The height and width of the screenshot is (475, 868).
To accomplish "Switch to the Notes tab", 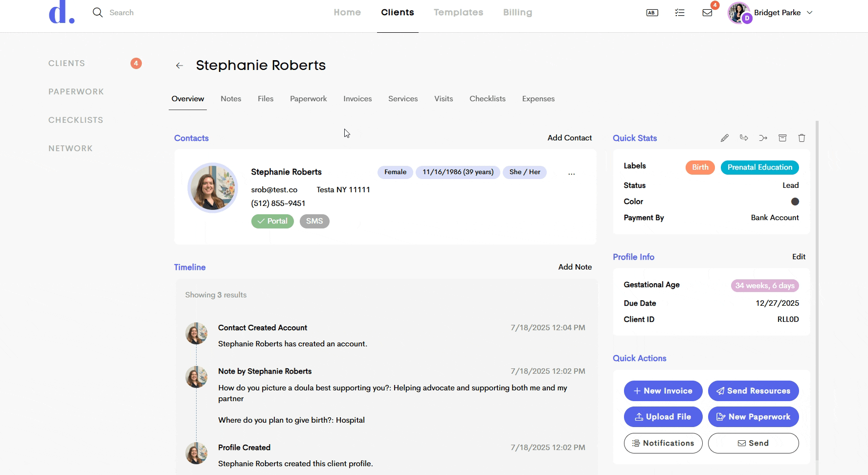I will pyautogui.click(x=231, y=99).
